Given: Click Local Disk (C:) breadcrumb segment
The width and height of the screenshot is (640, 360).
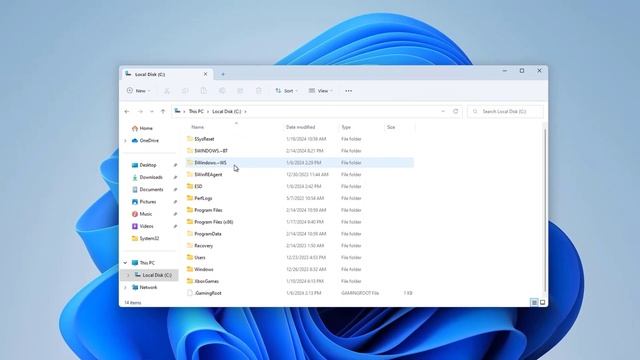Looking at the screenshot, I should [227, 111].
